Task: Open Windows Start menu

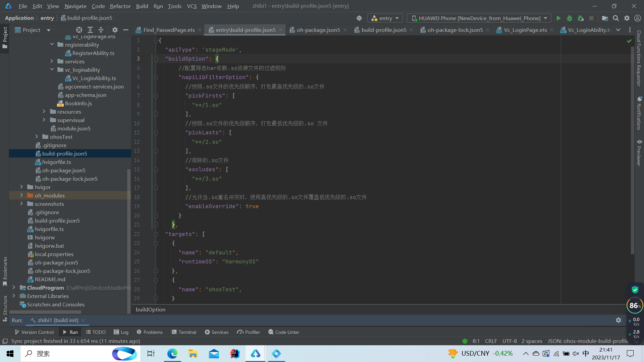Action: click(x=10, y=354)
